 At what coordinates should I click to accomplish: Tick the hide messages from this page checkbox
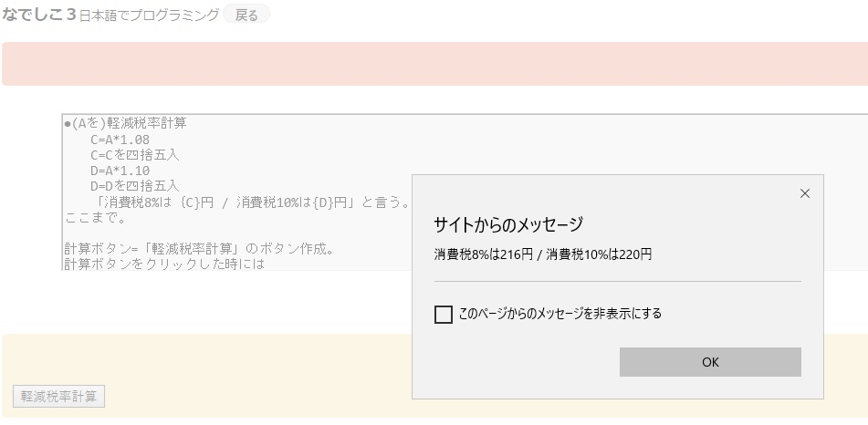[444, 315]
